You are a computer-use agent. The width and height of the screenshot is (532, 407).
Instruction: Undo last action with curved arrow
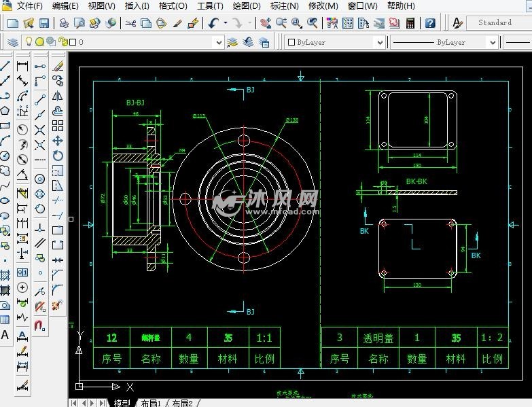coord(213,23)
